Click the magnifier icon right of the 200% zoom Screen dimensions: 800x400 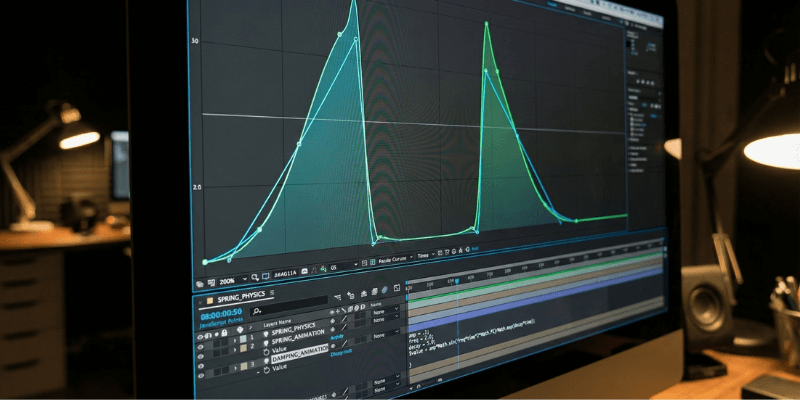[255, 277]
